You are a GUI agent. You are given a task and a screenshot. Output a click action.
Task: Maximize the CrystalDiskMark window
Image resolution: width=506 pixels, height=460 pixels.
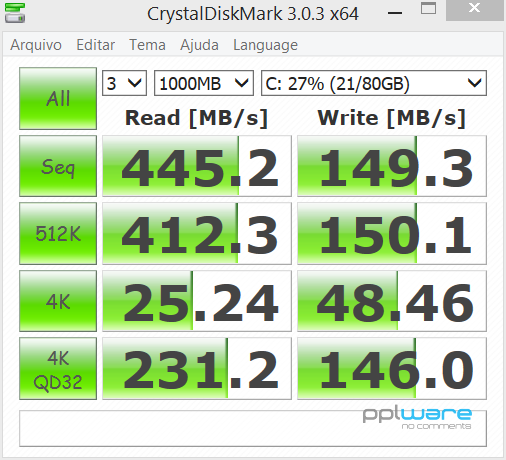[428, 9]
